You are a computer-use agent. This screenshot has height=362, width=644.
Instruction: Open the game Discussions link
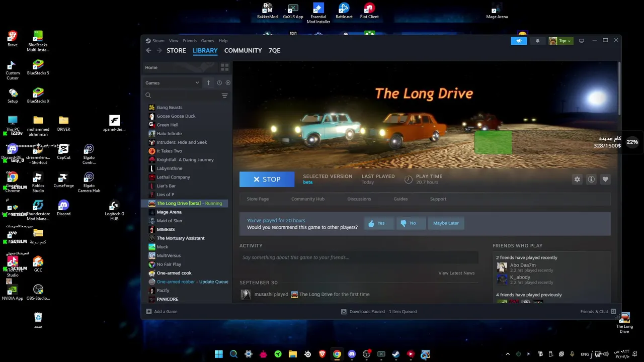[359, 199]
